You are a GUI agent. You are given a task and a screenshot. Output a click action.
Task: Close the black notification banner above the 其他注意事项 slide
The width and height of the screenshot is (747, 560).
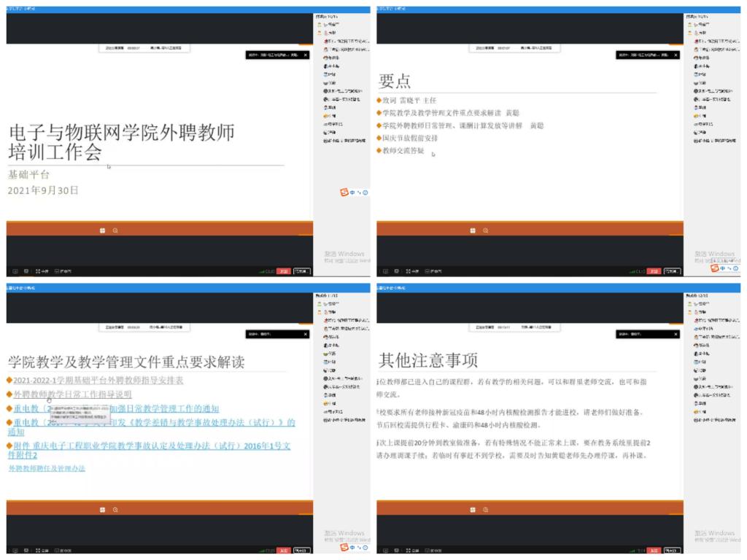(676, 334)
